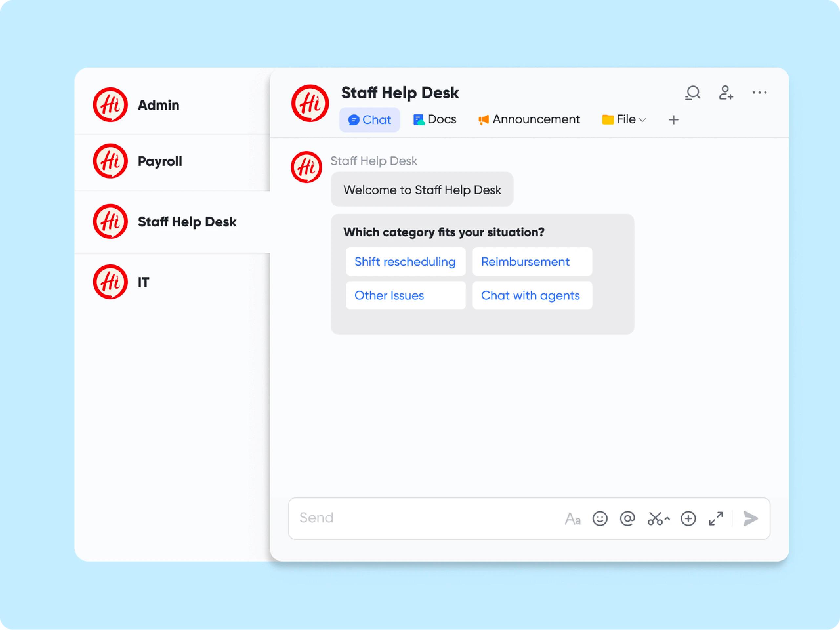The width and height of the screenshot is (840, 630).
Task: Click the scissors screenshot icon
Action: [x=655, y=519]
